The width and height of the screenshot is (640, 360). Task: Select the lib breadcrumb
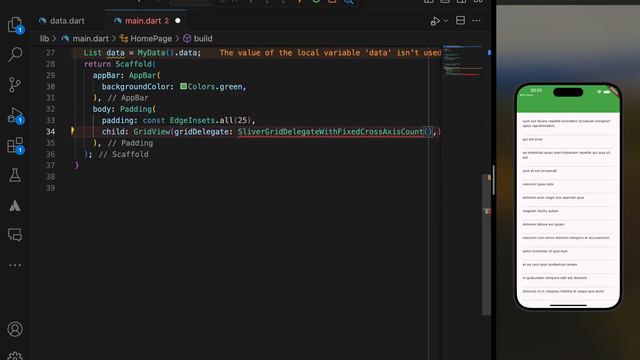[x=44, y=38]
